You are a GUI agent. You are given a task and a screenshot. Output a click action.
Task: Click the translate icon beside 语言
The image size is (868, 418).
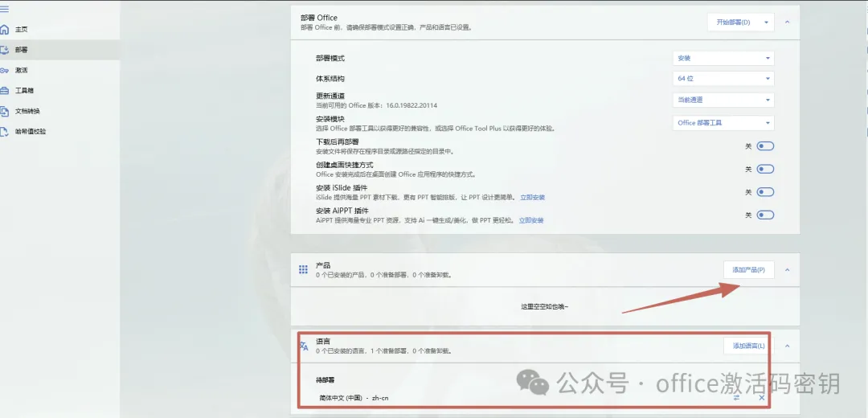click(303, 346)
